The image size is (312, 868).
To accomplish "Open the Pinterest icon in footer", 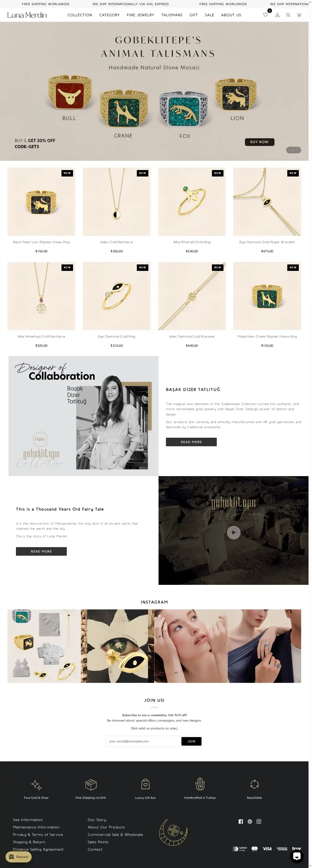I will coord(250,821).
